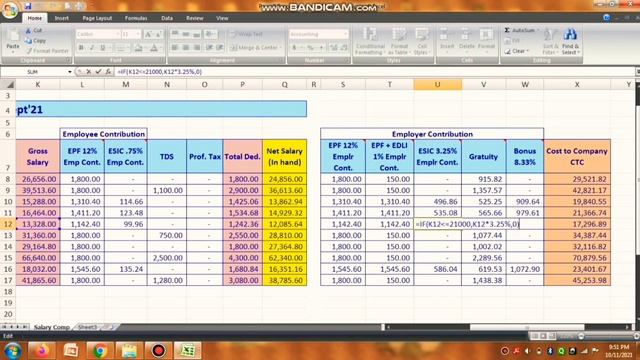Open Find & Select binoculars menu
The height and width of the screenshot is (360, 640).
pyautogui.click(x=570, y=41)
